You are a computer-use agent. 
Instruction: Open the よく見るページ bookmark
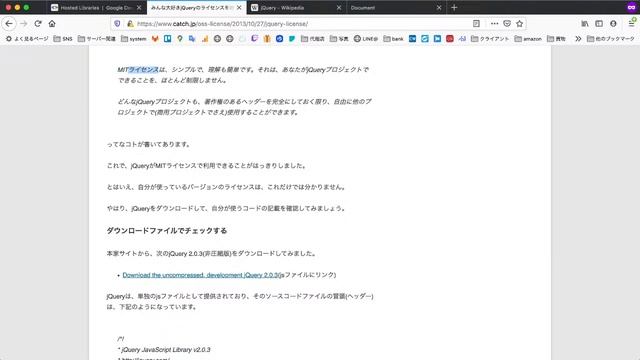point(27,39)
